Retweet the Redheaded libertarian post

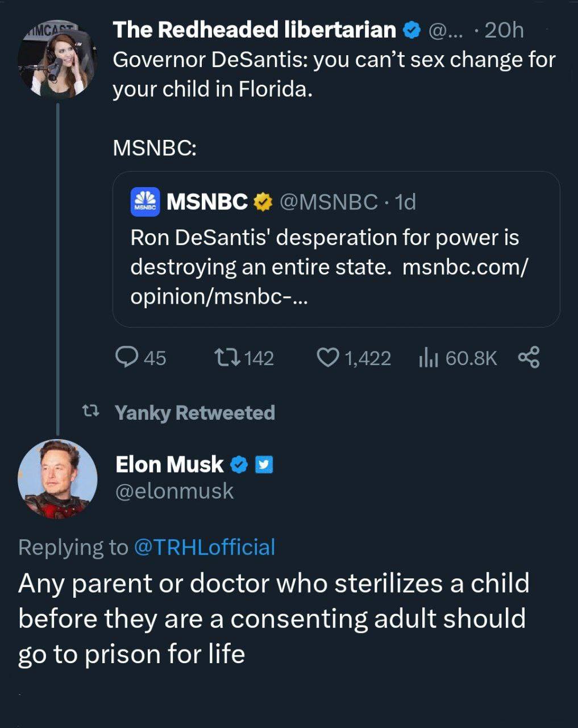pos(227,357)
